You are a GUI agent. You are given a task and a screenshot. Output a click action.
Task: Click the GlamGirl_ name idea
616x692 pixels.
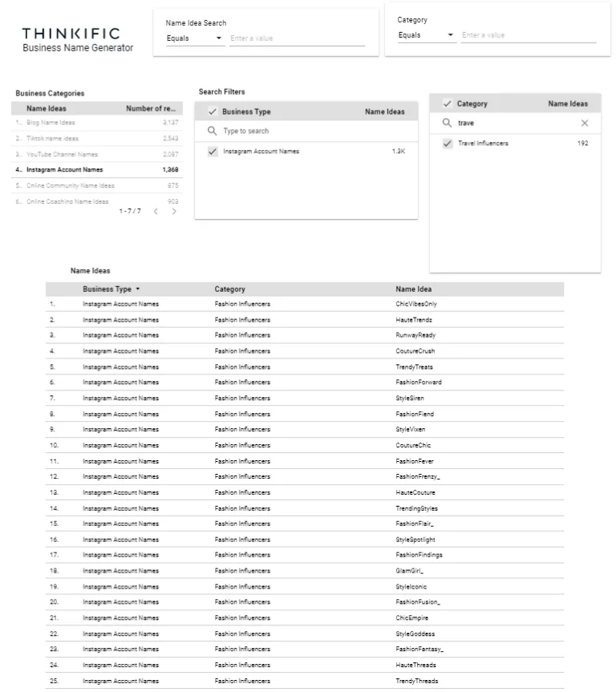click(409, 571)
